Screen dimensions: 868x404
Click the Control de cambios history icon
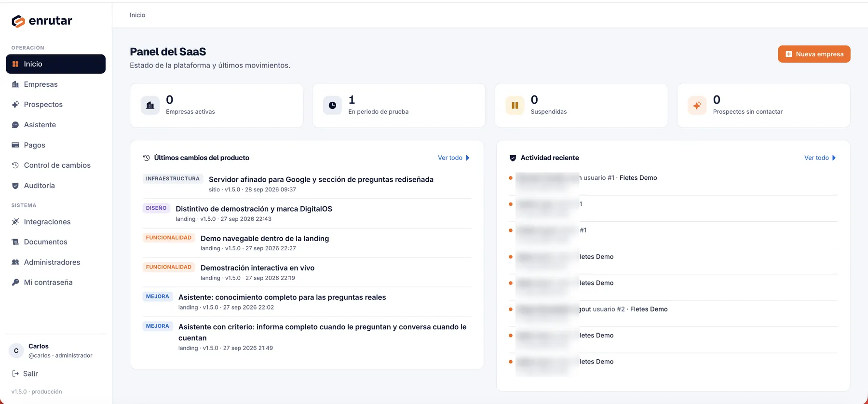tap(15, 165)
